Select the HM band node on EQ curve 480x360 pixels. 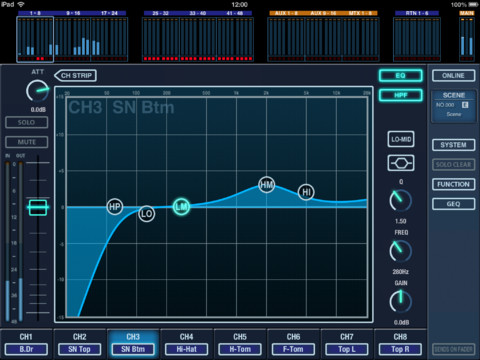(267, 185)
